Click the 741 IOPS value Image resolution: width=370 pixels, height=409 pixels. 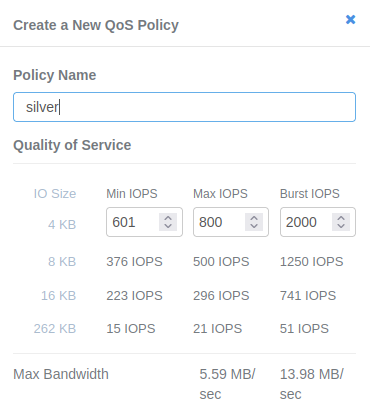click(x=308, y=296)
